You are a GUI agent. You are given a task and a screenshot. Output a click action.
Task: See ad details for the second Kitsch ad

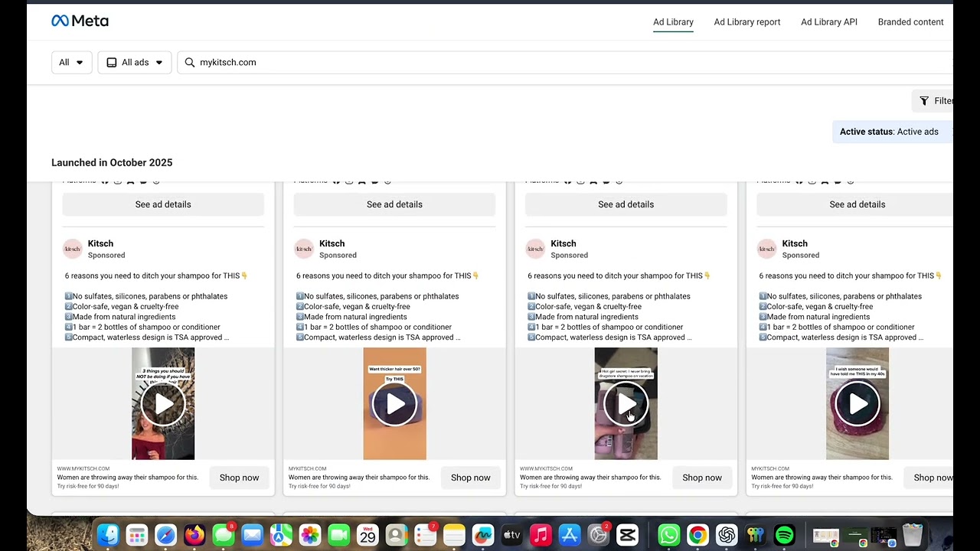coord(394,204)
